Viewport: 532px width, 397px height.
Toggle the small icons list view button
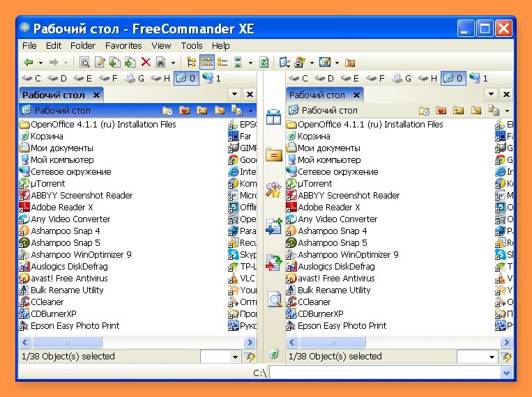tap(206, 63)
